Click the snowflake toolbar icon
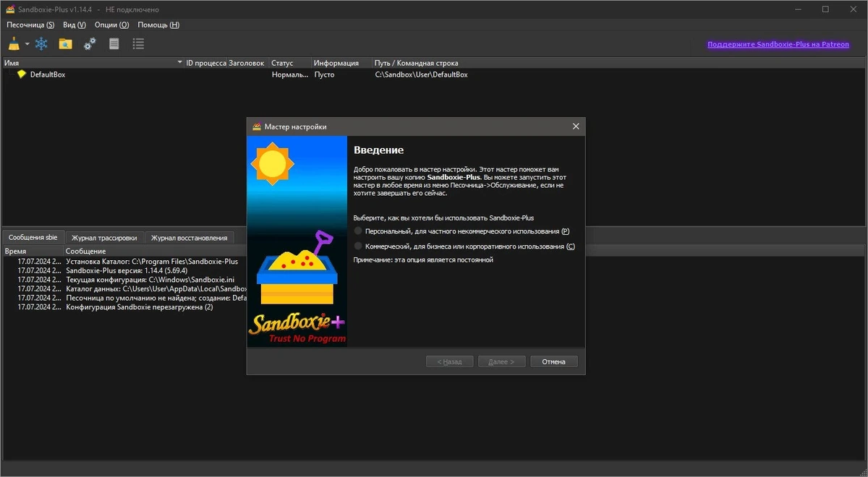 click(42, 44)
